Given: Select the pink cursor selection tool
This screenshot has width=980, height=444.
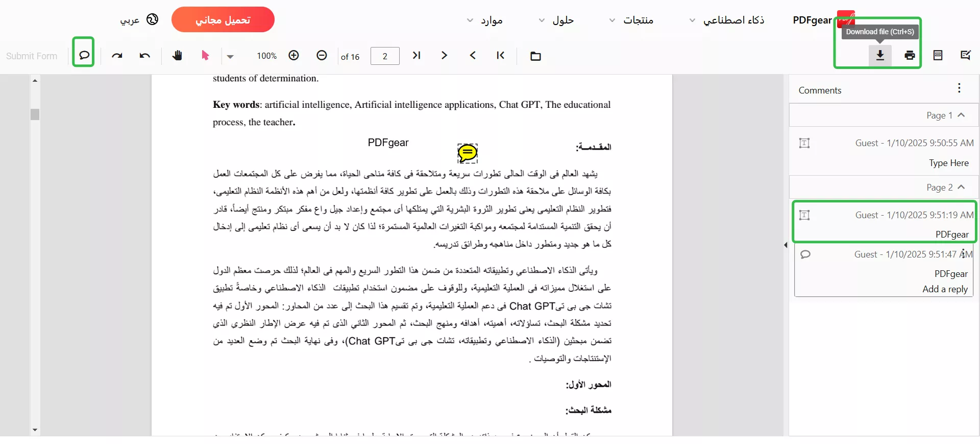Looking at the screenshot, I should (x=205, y=55).
